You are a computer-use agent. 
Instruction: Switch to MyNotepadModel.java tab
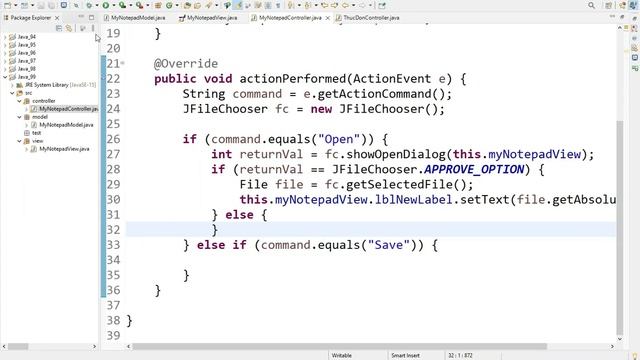[135, 18]
